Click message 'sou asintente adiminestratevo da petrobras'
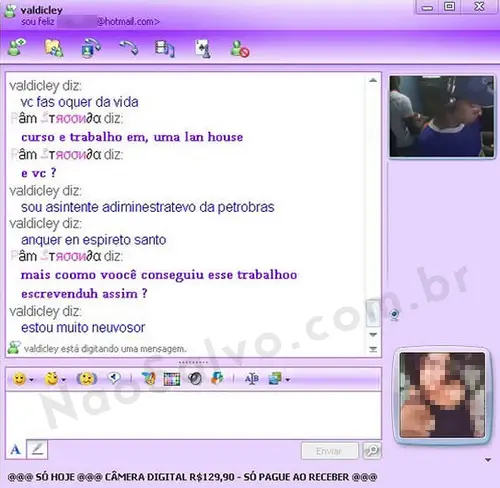Image resolution: width=500 pixels, height=488 pixels. point(148,207)
